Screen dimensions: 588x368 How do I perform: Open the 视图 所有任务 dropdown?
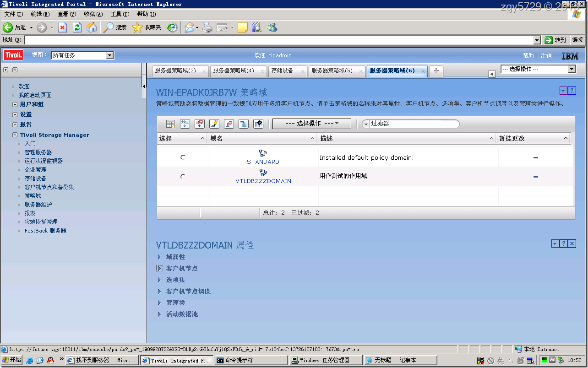point(82,55)
